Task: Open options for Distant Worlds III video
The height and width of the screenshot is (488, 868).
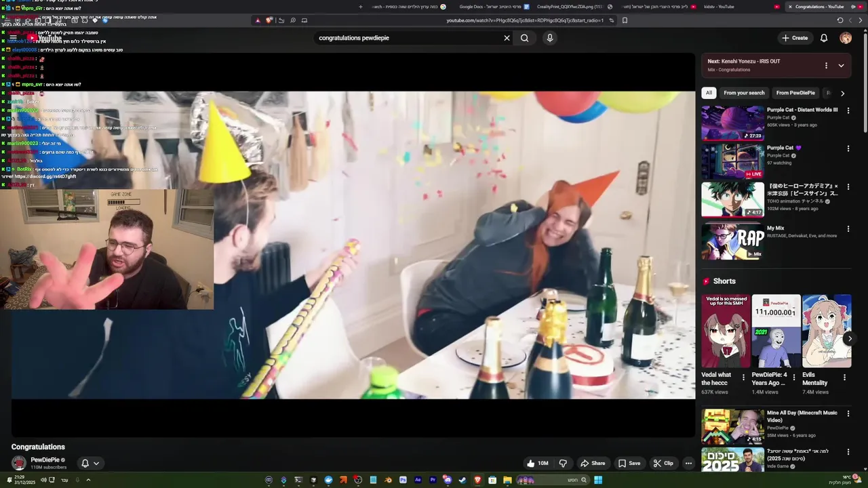Action: pyautogui.click(x=848, y=110)
